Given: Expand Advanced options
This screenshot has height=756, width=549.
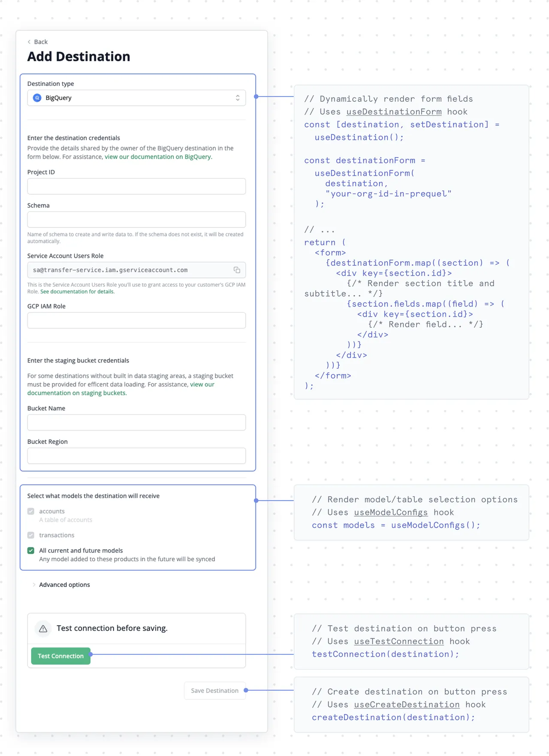Looking at the screenshot, I should click(64, 585).
